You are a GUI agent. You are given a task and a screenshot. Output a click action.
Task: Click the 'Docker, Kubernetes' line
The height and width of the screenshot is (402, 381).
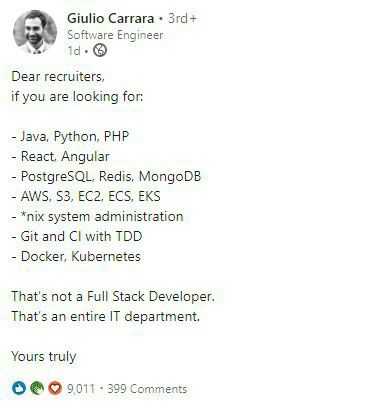(x=76, y=256)
